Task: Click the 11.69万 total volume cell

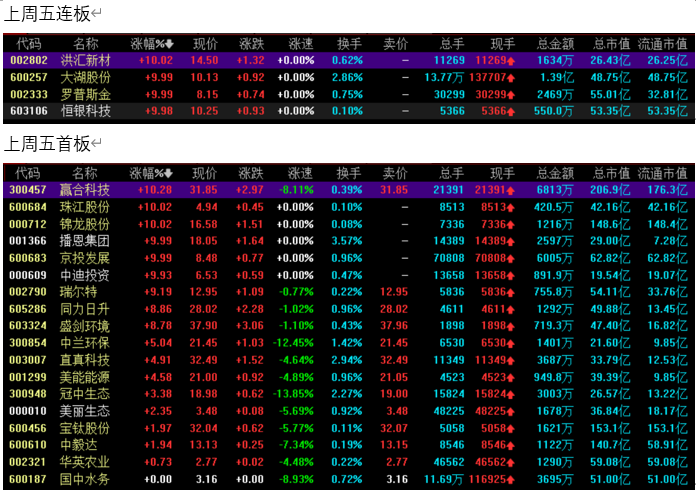Action: pyautogui.click(x=444, y=479)
